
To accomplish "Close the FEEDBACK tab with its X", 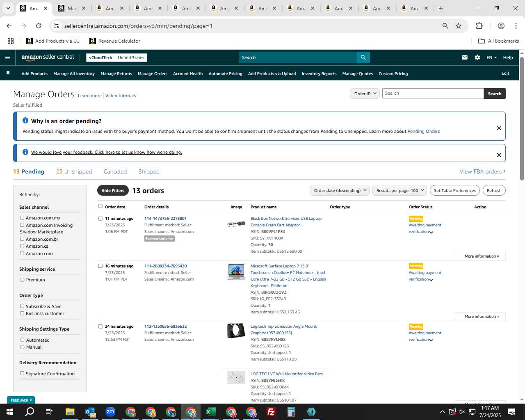I will click(31, 400).
